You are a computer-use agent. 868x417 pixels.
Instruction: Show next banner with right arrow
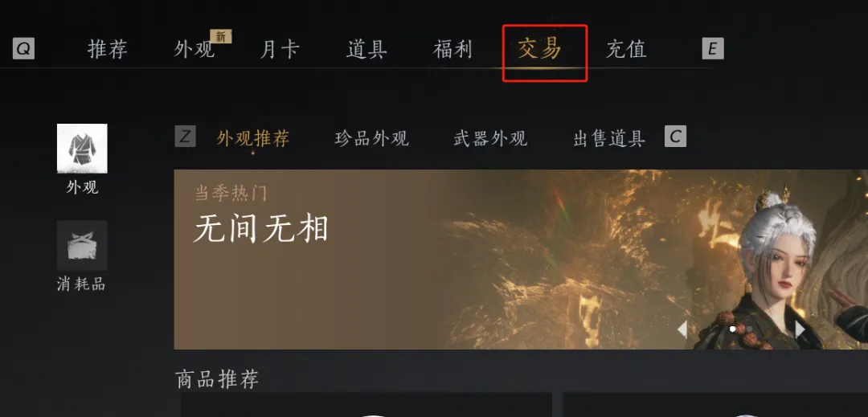click(x=800, y=329)
